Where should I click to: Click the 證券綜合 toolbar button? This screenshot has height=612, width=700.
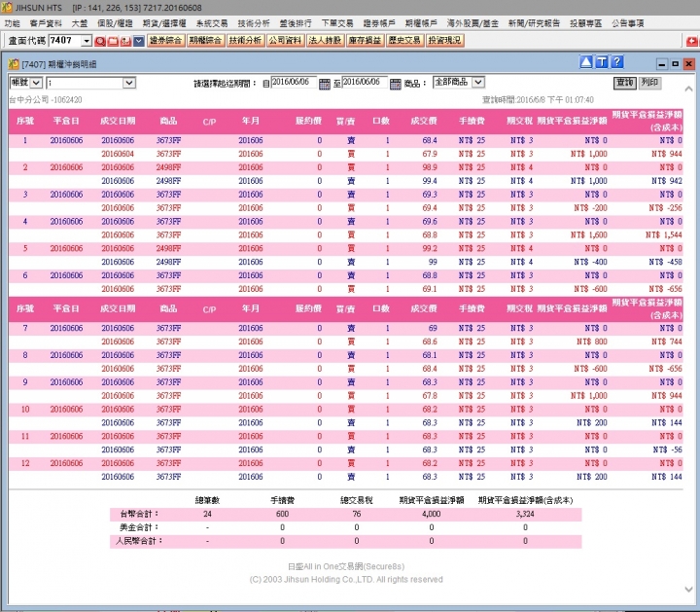coord(165,41)
